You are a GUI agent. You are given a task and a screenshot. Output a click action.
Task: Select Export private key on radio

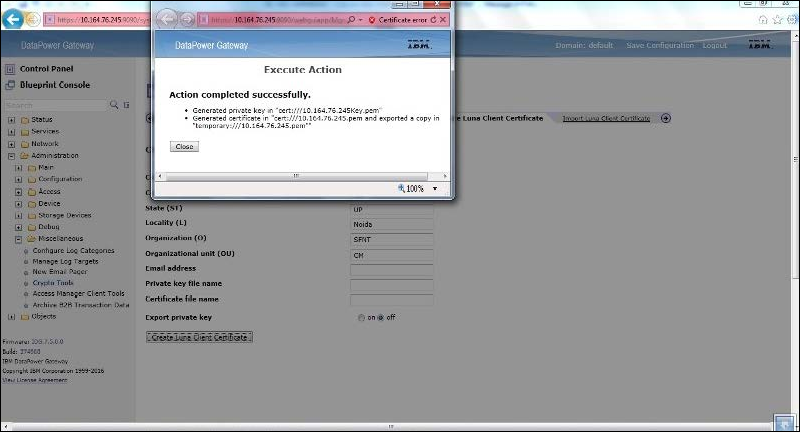point(361,318)
